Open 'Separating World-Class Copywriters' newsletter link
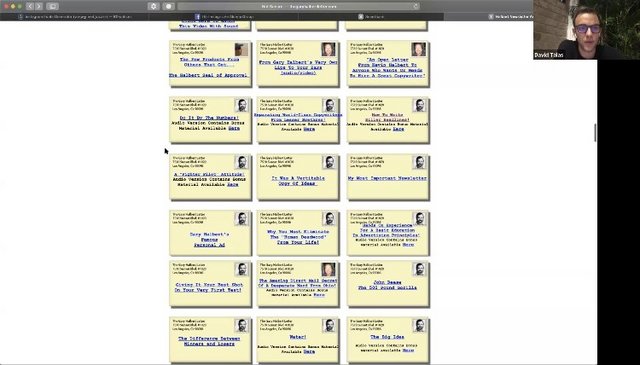The image size is (640, 365). tap(298, 117)
